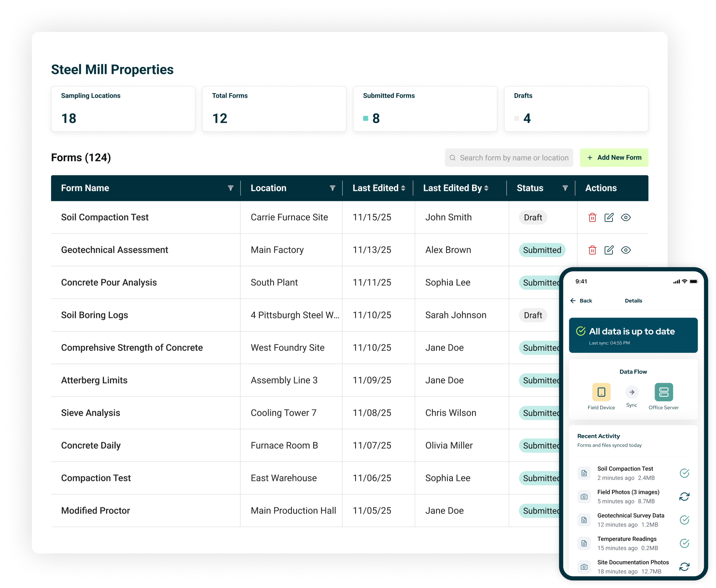
Task: Click the camera icon beside Field Photos
Action: pos(584,496)
